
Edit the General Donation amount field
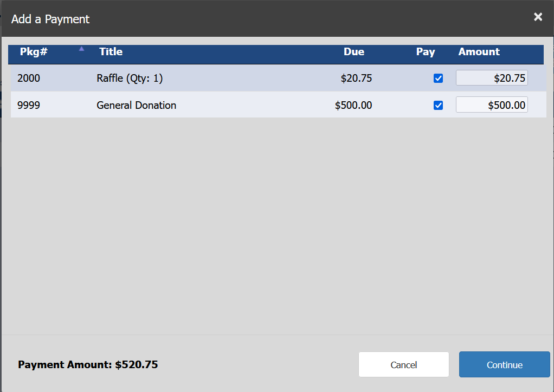pyautogui.click(x=492, y=105)
